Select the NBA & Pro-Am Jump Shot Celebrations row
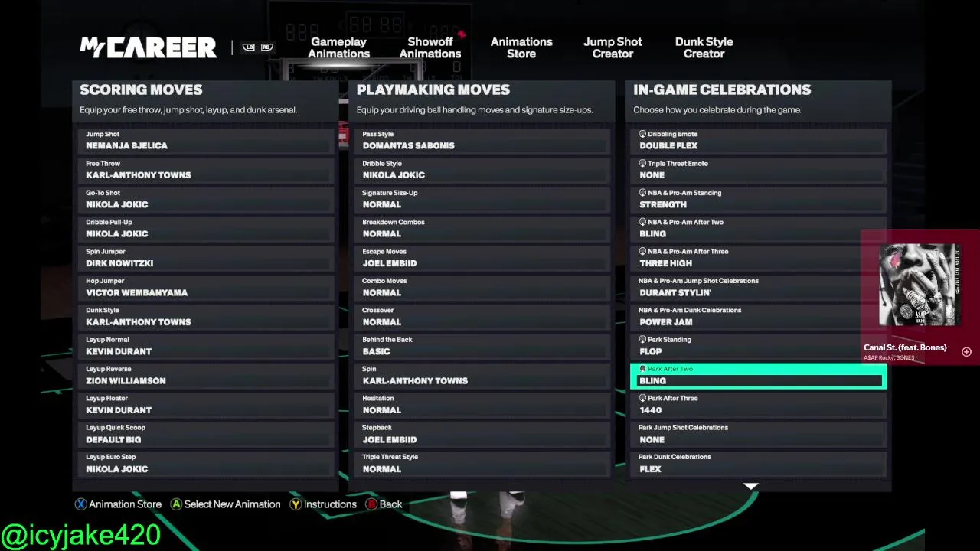The height and width of the screenshot is (551, 980). click(759, 287)
